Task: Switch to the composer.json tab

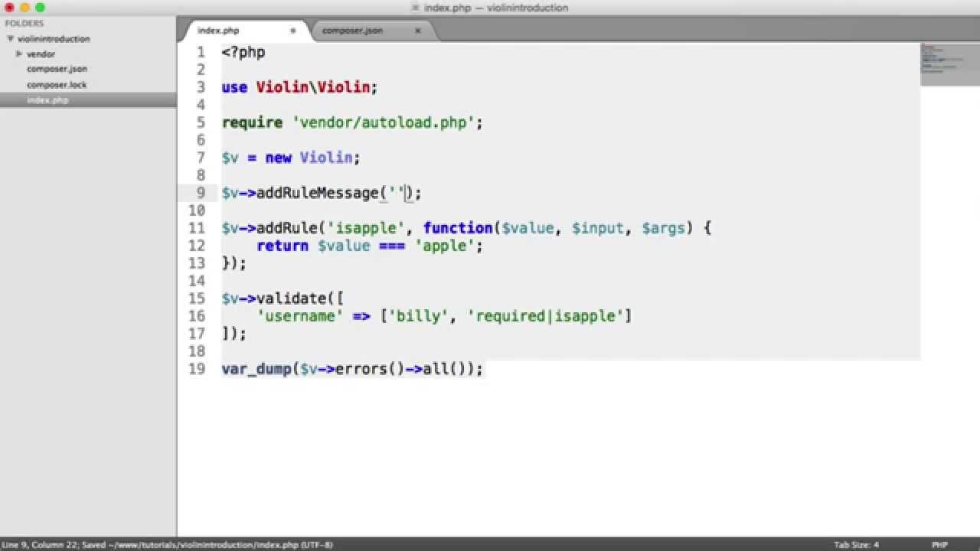Action: 352,31
